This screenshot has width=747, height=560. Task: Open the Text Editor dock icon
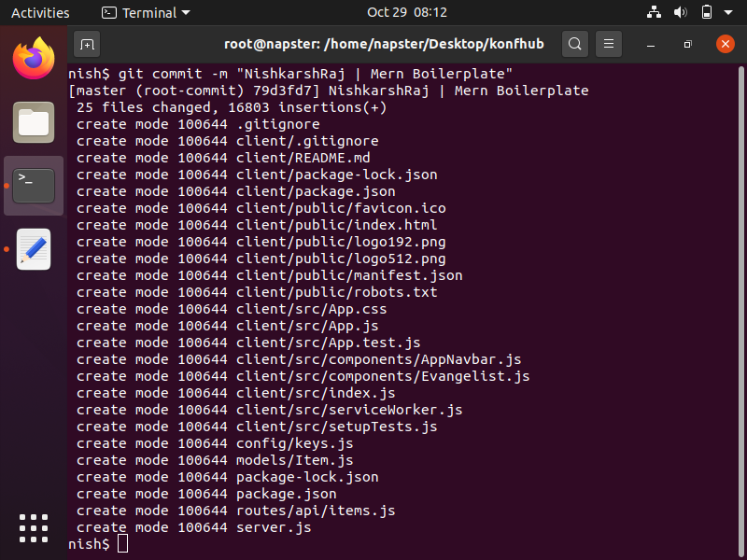pyautogui.click(x=34, y=249)
